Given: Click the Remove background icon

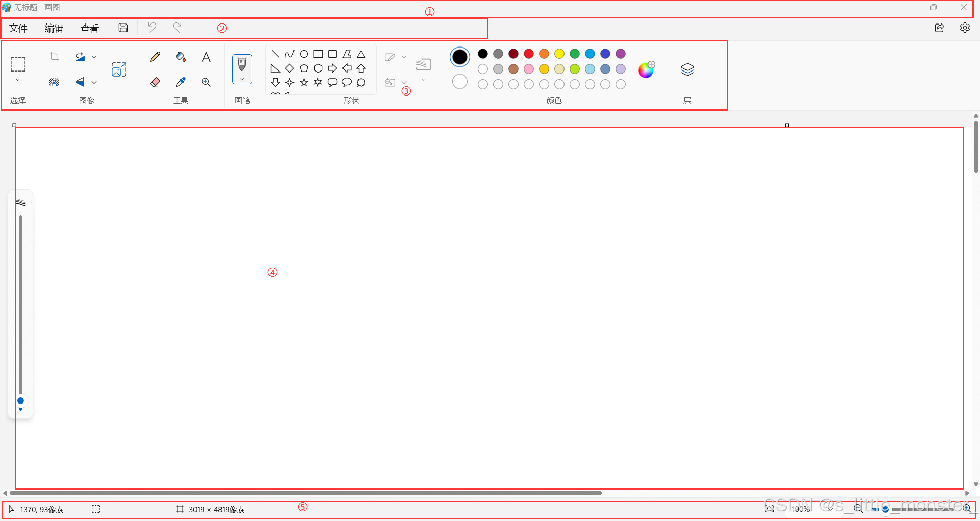Looking at the screenshot, I should coord(54,82).
